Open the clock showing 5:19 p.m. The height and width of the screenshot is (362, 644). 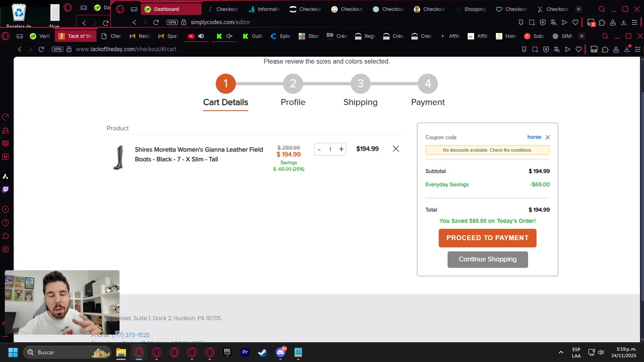click(x=624, y=352)
